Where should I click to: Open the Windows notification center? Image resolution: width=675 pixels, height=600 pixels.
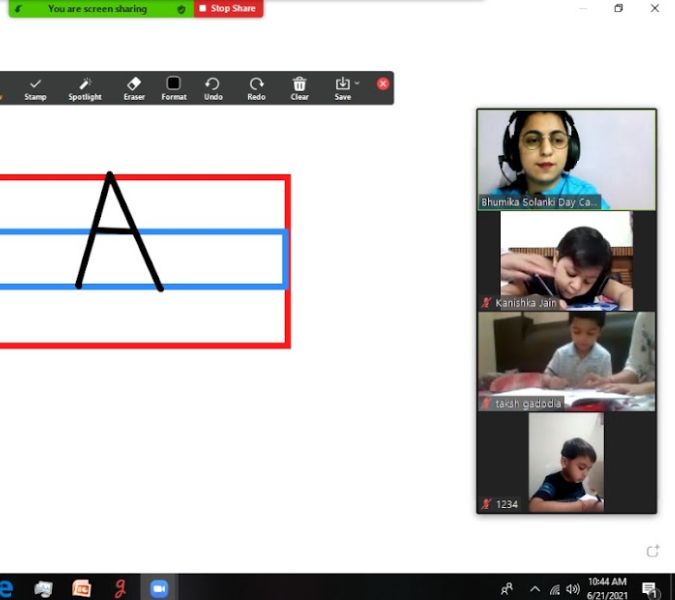(x=650, y=589)
